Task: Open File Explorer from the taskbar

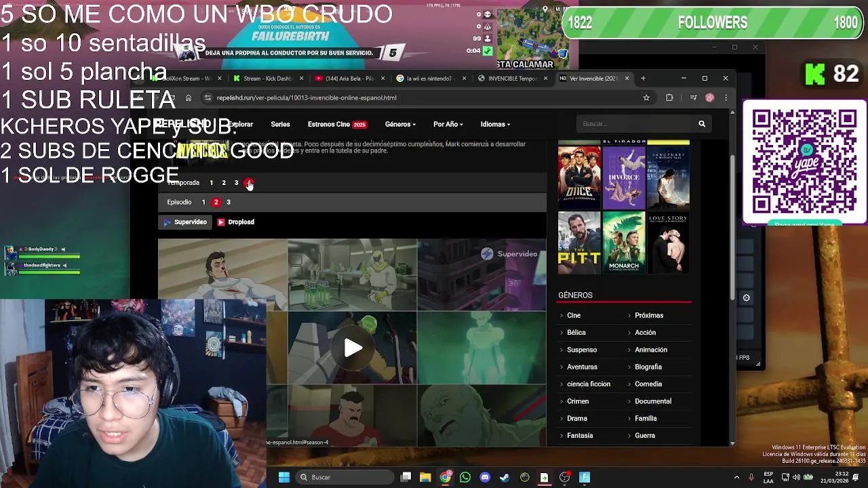Action: coord(425,477)
